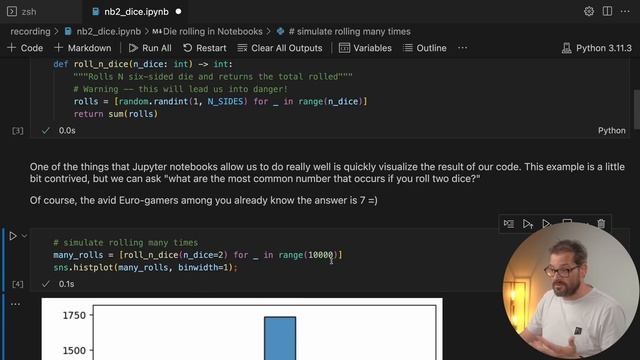Add a new Code cell

25,48
